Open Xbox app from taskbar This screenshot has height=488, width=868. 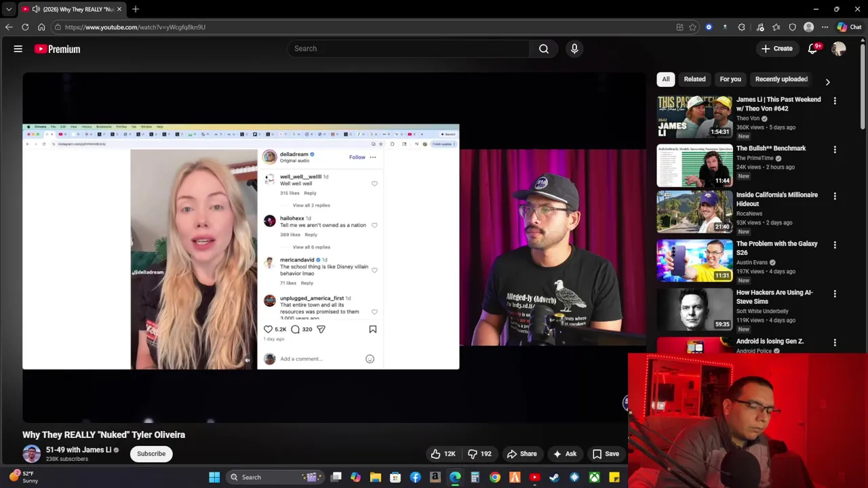pos(594,477)
